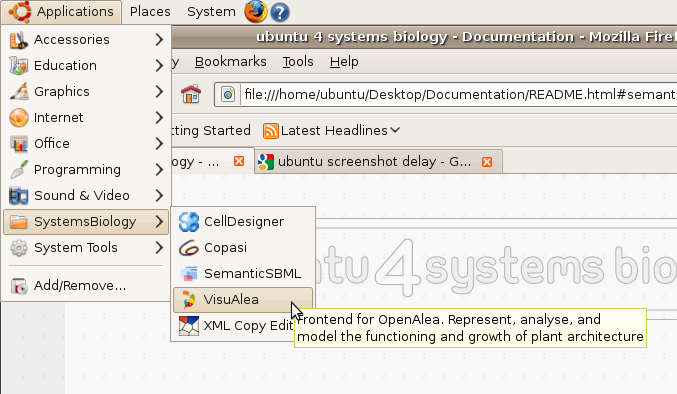Expand the Internet submenu arrow

(159, 117)
